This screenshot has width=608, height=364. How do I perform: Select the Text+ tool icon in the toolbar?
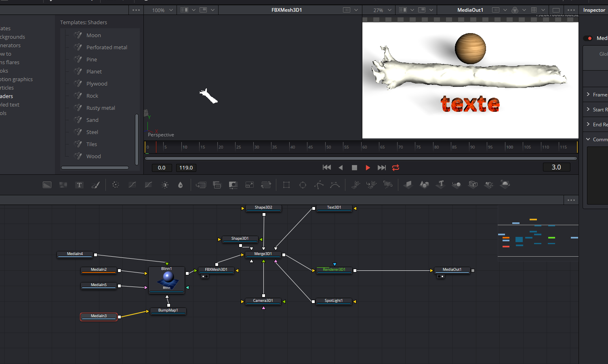pos(80,185)
